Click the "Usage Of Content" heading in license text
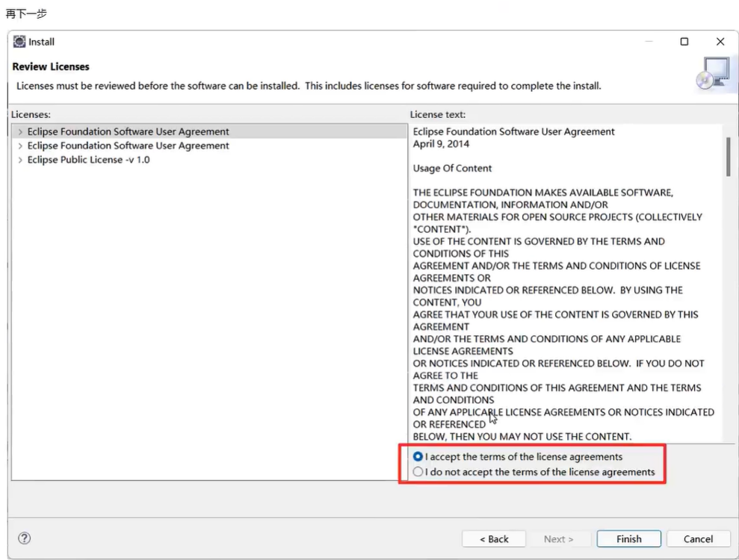Screen dimensions: 739x560 point(452,168)
